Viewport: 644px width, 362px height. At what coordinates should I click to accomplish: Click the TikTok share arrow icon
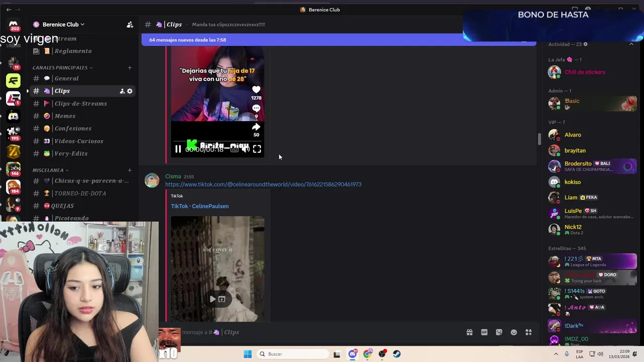(x=256, y=127)
